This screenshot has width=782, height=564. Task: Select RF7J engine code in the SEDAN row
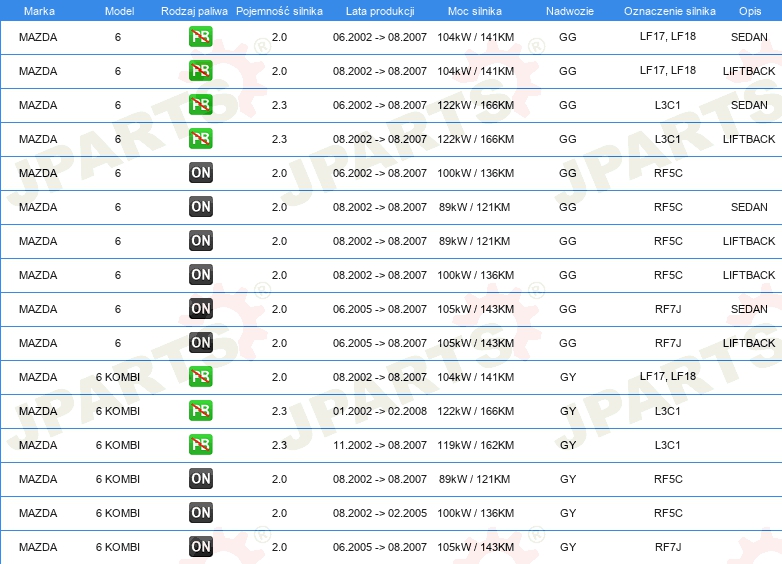(668, 309)
